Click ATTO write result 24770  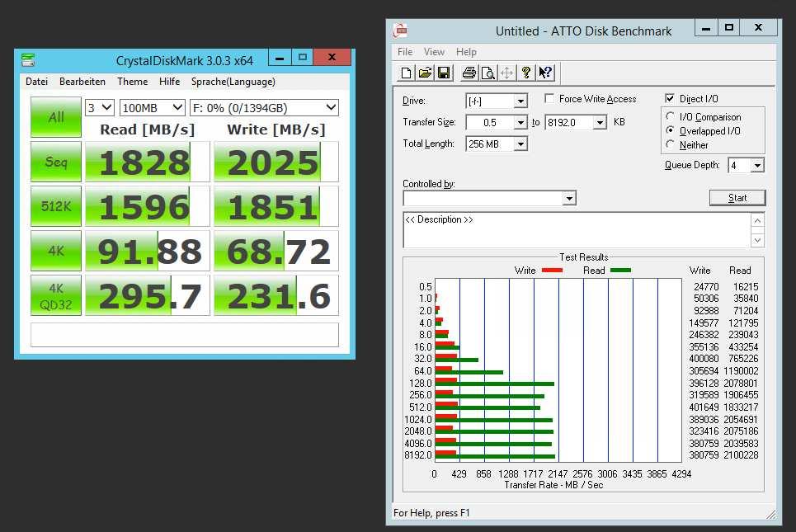[706, 287]
